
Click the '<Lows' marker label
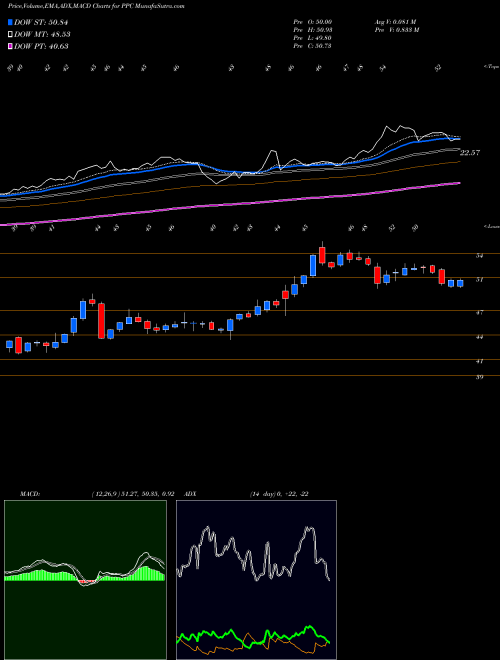pyautogui.click(x=491, y=226)
